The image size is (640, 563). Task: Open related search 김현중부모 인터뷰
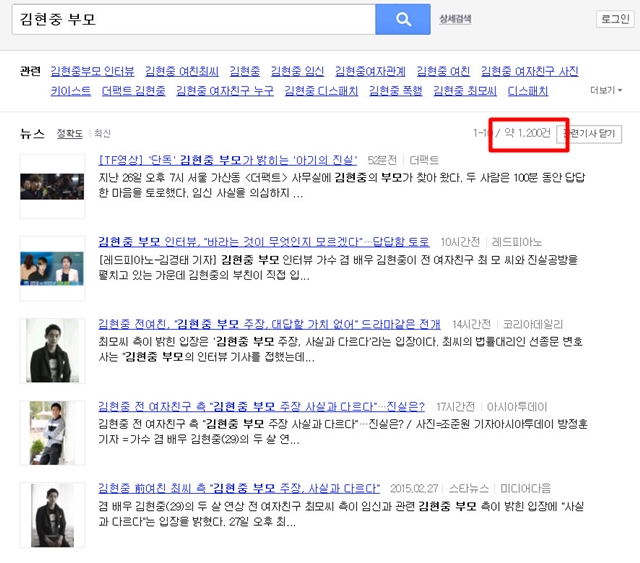tap(92, 71)
